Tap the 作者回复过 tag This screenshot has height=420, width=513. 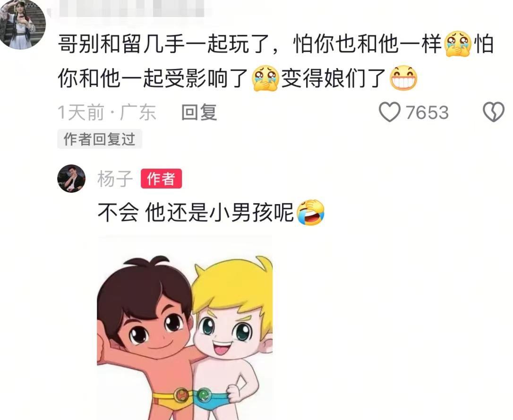100,139
